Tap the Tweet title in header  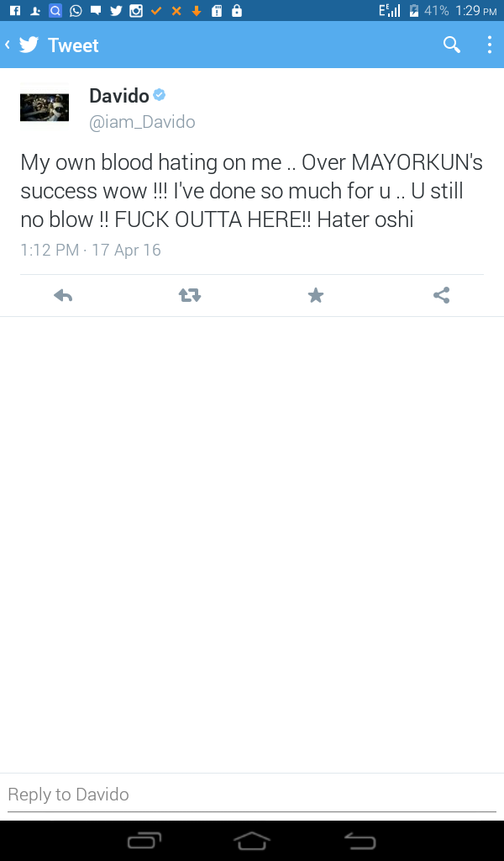[x=73, y=45]
